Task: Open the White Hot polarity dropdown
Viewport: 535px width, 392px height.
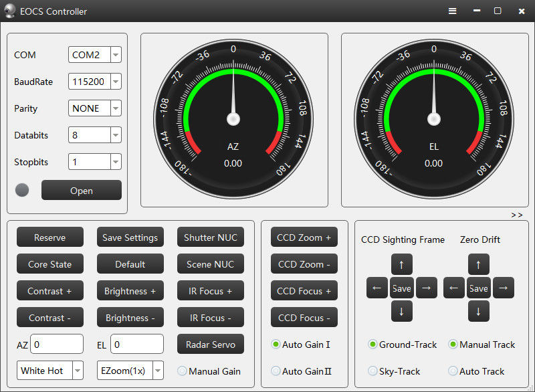Action: pyautogui.click(x=77, y=371)
